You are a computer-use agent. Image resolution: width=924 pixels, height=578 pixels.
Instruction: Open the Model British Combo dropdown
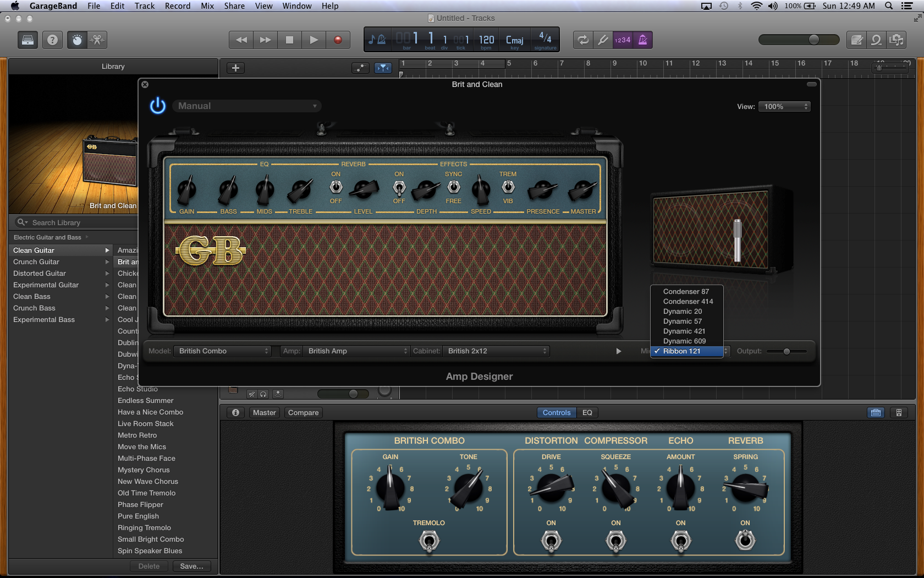pos(222,351)
